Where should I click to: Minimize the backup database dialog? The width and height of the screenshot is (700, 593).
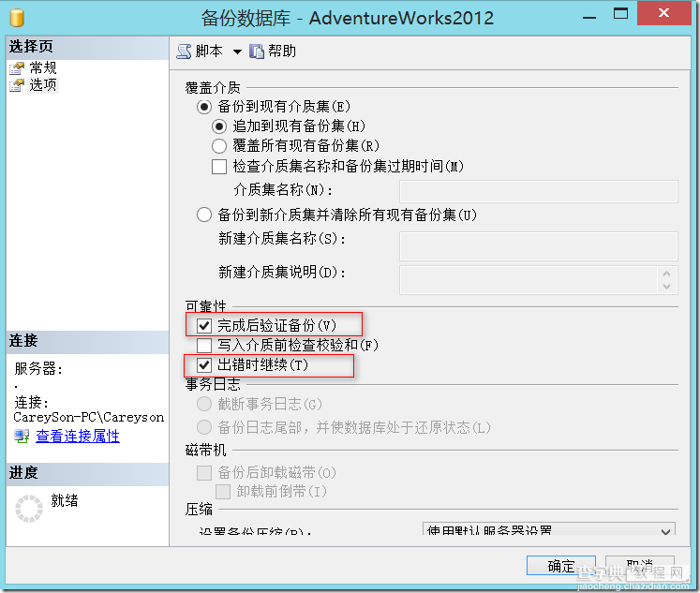589,18
